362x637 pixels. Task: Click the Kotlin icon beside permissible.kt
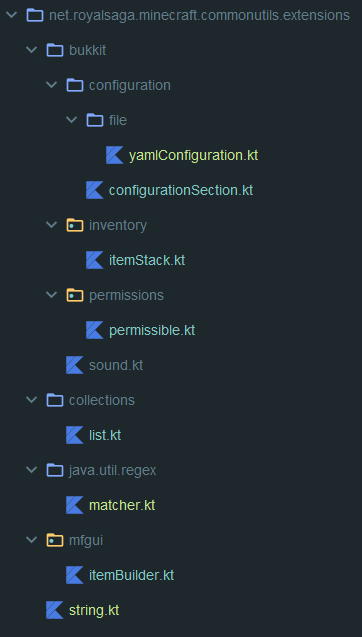[x=95, y=330]
